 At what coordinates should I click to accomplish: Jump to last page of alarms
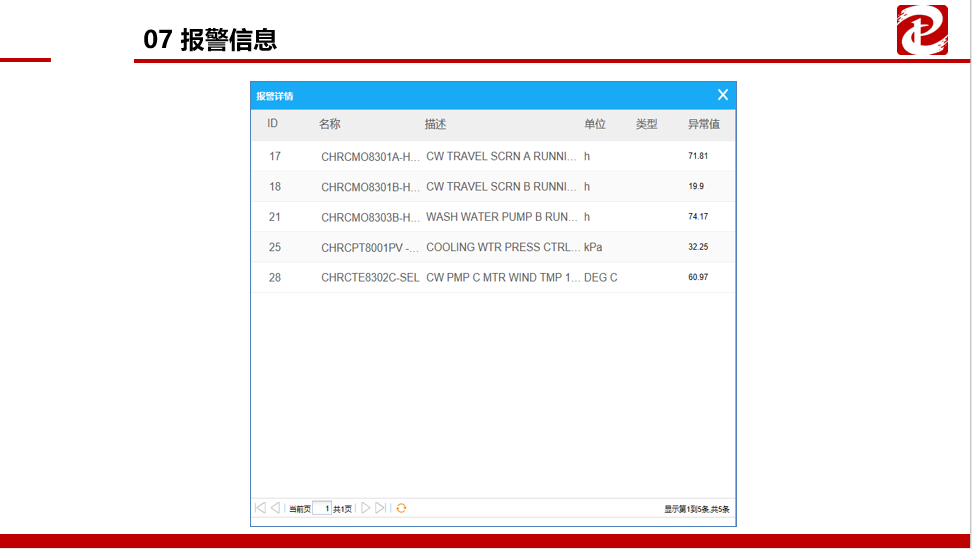click(380, 508)
